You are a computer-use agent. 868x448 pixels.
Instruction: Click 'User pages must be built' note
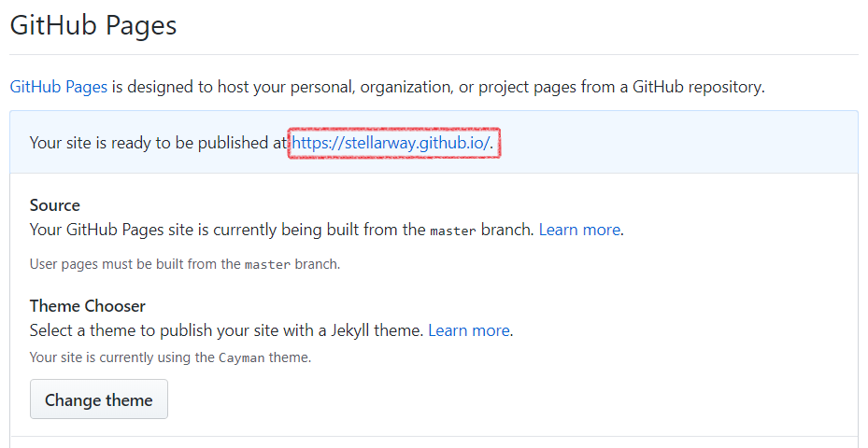click(x=185, y=264)
